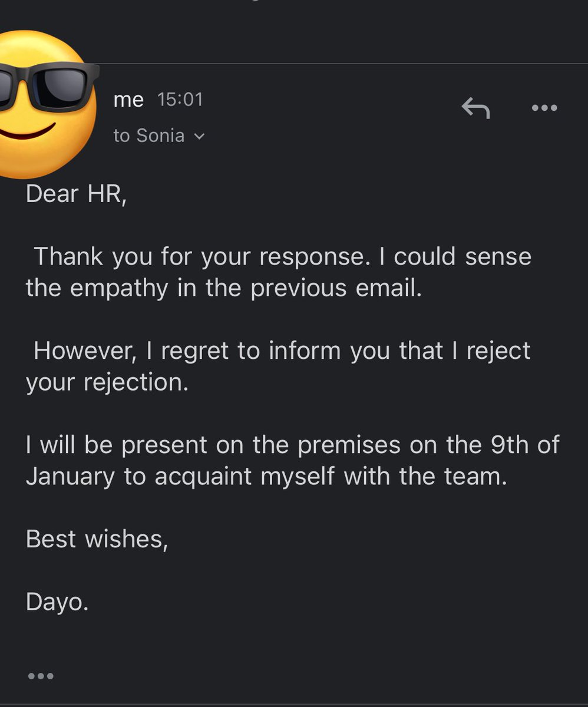
Task: Tap the sender name 'me'
Action: pyautogui.click(x=128, y=100)
